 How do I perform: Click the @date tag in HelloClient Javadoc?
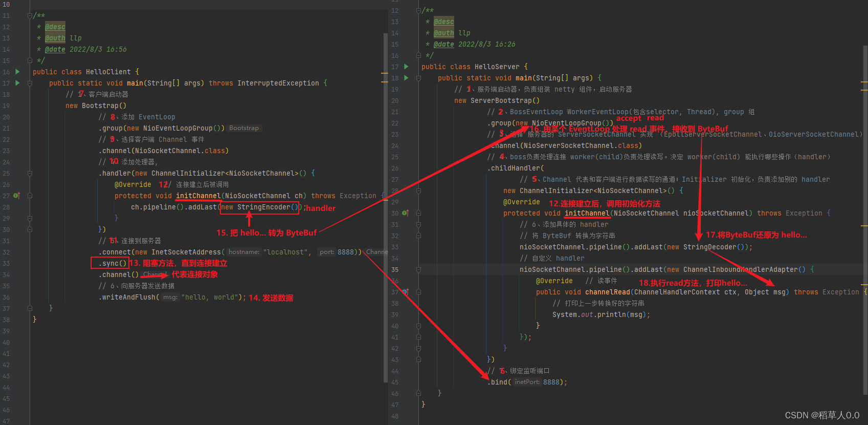click(x=55, y=49)
